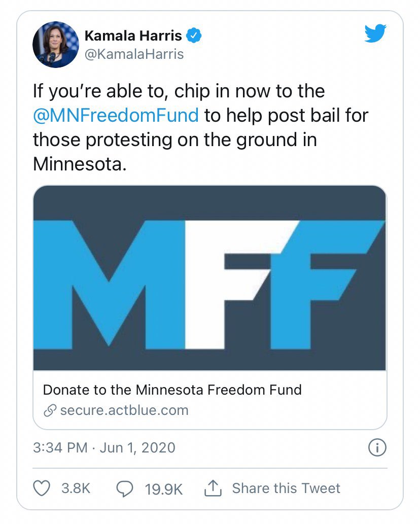
Task: Open the account display name
Action: click(x=133, y=36)
